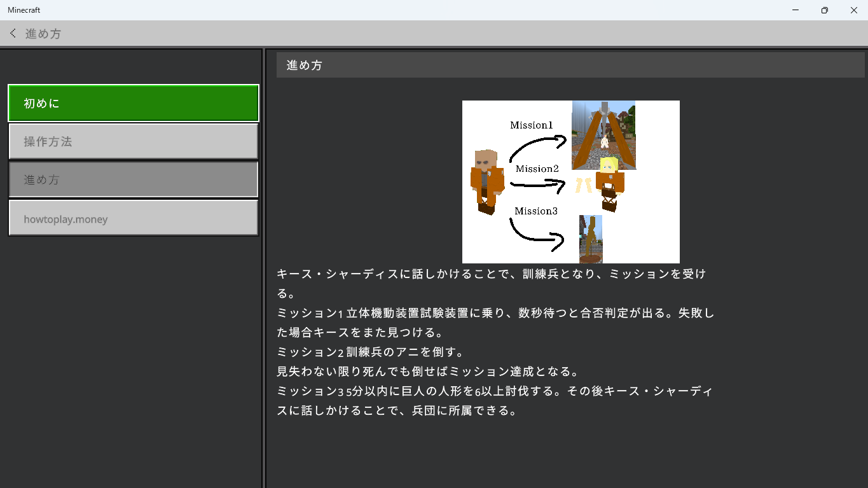The height and width of the screenshot is (488, 868).
Task: Click the 進め方 heading of the content panel
Action: (305, 65)
